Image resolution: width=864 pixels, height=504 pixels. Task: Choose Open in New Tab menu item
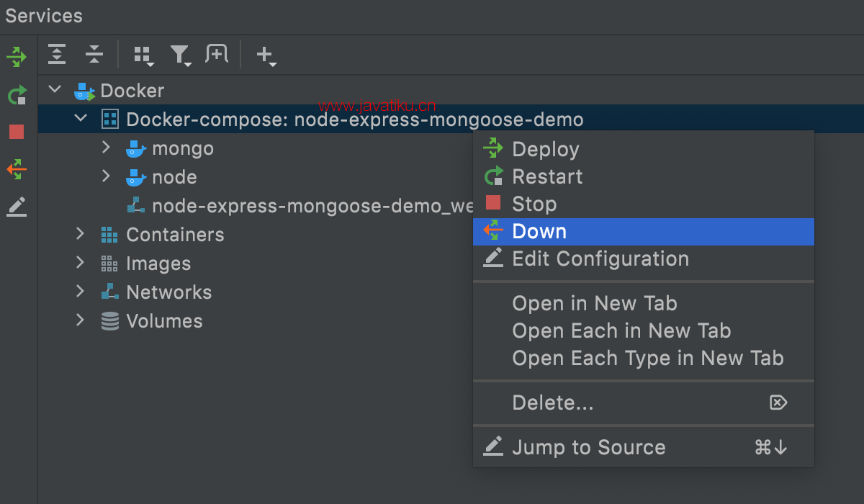(x=643, y=303)
